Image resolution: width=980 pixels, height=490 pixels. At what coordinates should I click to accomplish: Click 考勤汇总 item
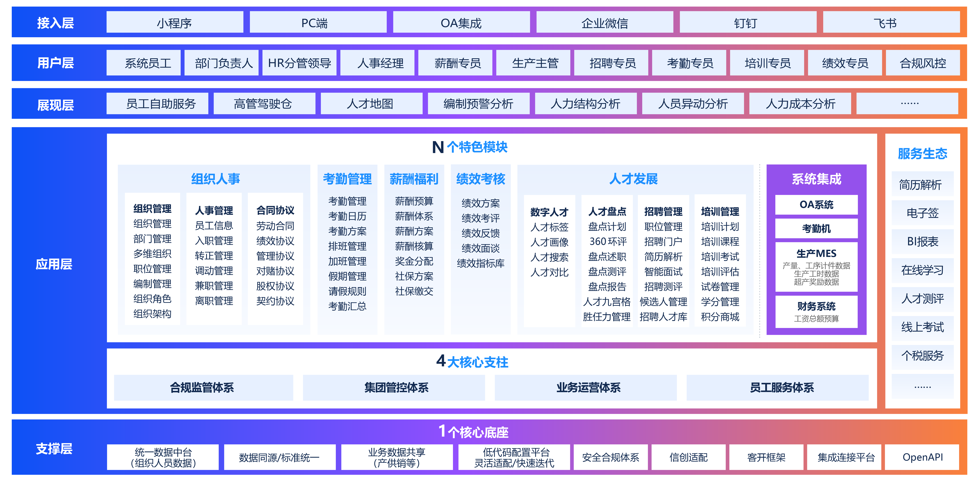pyautogui.click(x=347, y=306)
